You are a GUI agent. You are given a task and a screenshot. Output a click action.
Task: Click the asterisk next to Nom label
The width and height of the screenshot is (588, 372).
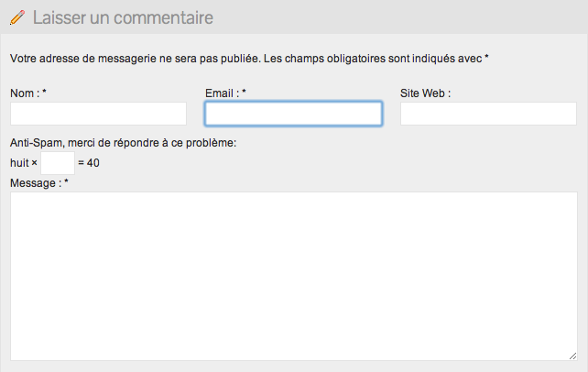coord(44,92)
